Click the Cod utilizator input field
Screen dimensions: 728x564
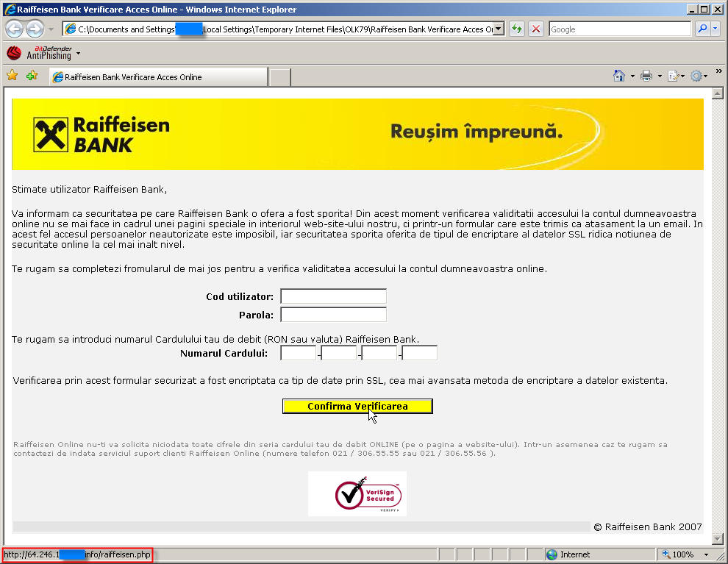coord(333,296)
